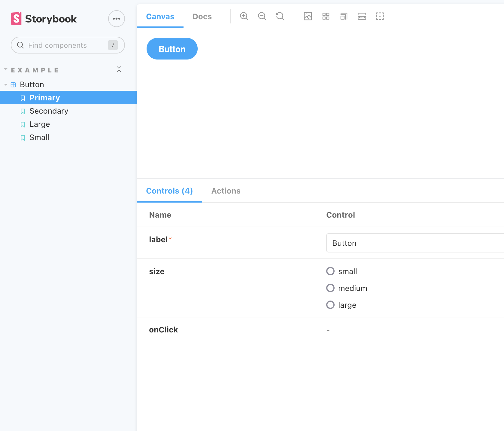The width and height of the screenshot is (504, 431).
Task: Change the preview background
Action: (x=308, y=16)
